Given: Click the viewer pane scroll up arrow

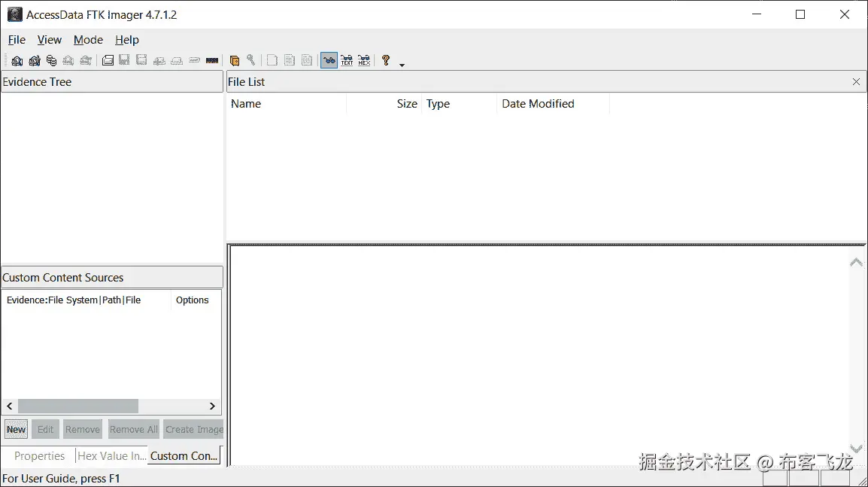Looking at the screenshot, I should click(x=856, y=263).
